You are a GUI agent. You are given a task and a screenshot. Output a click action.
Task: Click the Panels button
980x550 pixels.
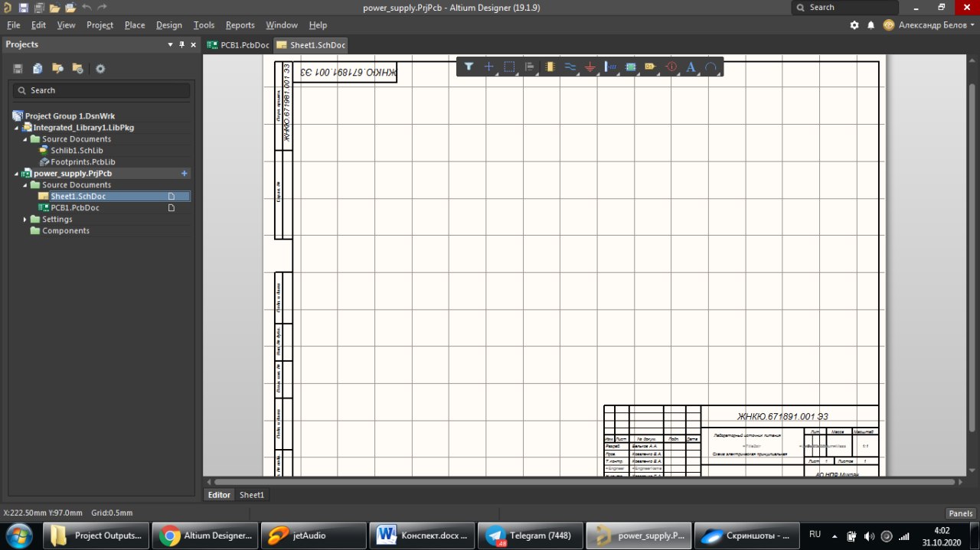pyautogui.click(x=961, y=513)
